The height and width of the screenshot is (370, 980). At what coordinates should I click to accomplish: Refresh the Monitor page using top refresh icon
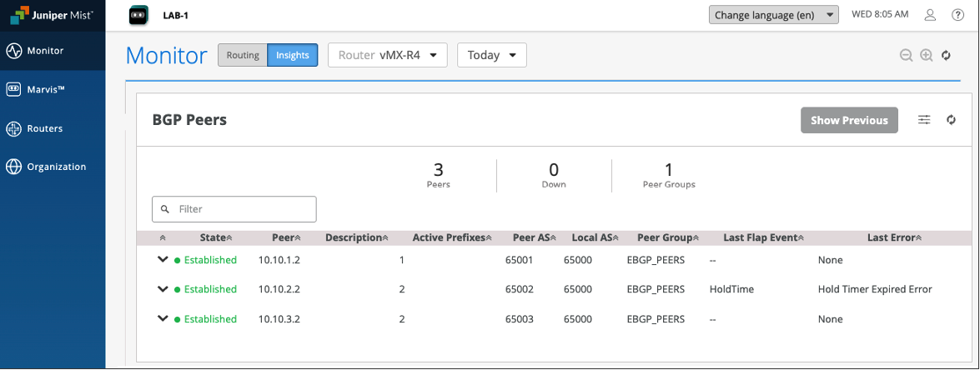tap(946, 56)
